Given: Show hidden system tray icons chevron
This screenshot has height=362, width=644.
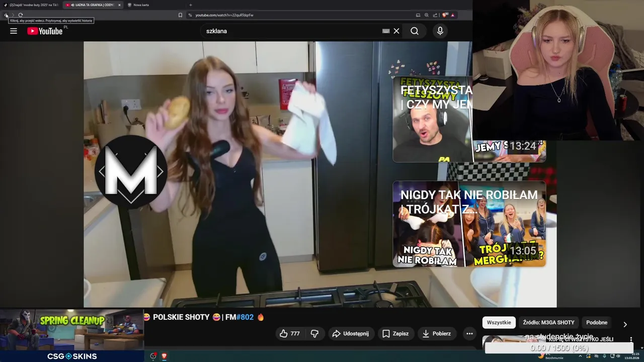Looking at the screenshot, I should pos(581,356).
